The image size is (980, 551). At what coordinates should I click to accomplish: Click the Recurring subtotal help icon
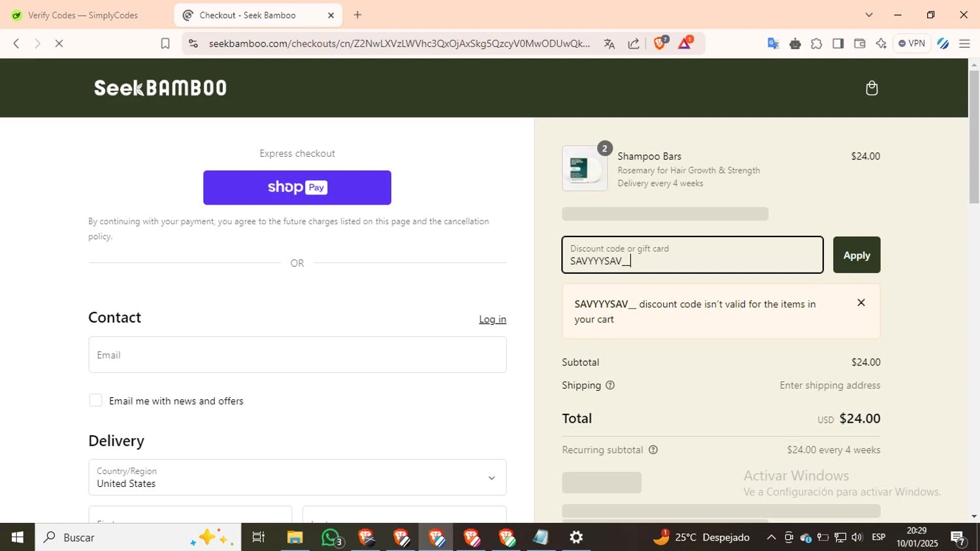point(653,450)
